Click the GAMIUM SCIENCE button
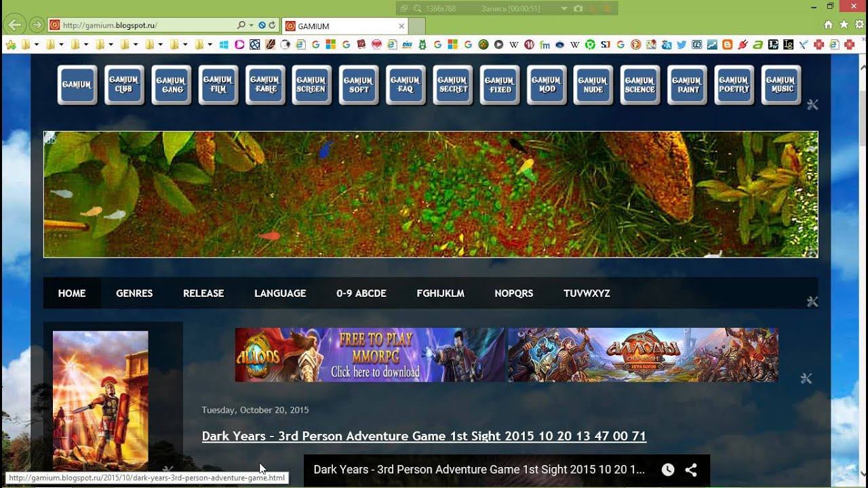This screenshot has height=488, width=868. pyautogui.click(x=640, y=85)
